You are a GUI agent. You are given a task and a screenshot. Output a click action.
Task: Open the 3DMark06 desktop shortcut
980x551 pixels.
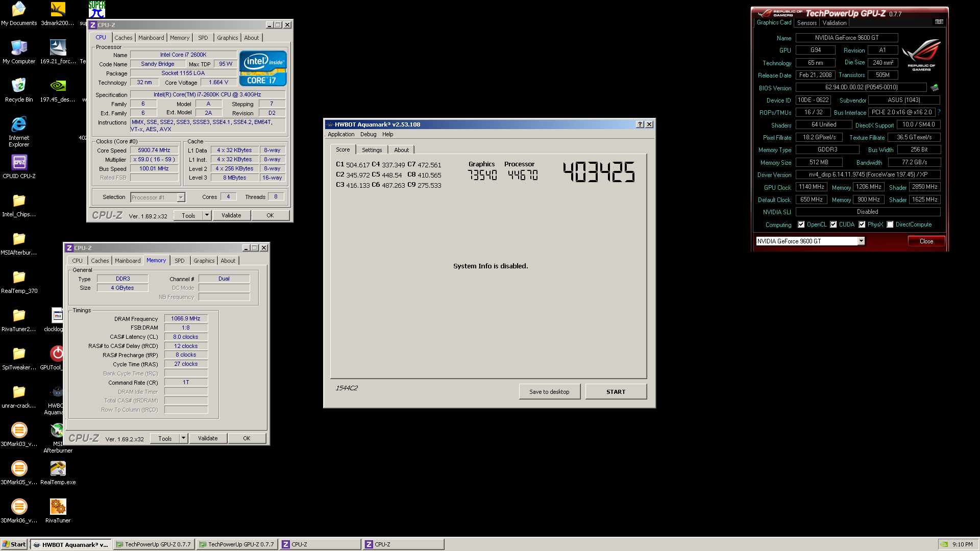point(19,511)
